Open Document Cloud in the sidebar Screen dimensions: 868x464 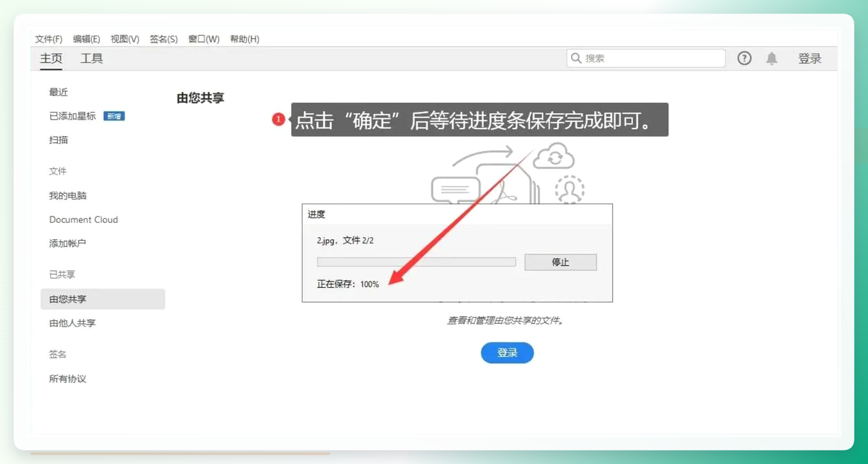click(x=84, y=220)
